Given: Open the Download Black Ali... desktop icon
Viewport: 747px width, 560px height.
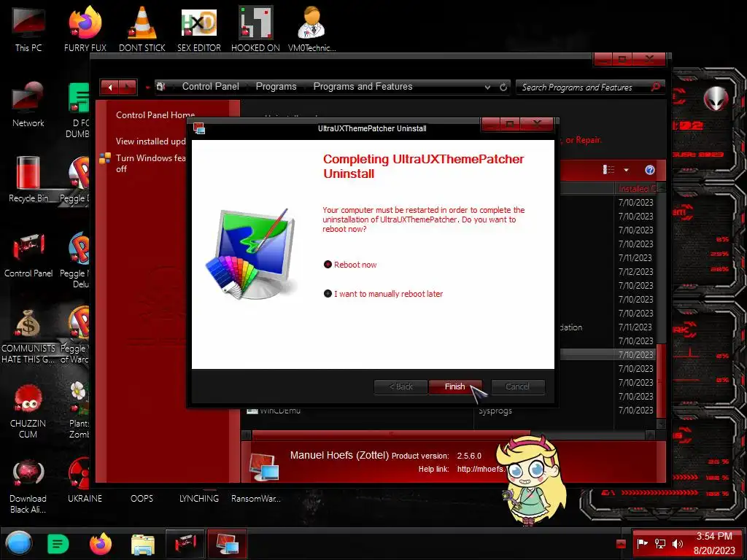Looking at the screenshot, I should (x=28, y=486).
